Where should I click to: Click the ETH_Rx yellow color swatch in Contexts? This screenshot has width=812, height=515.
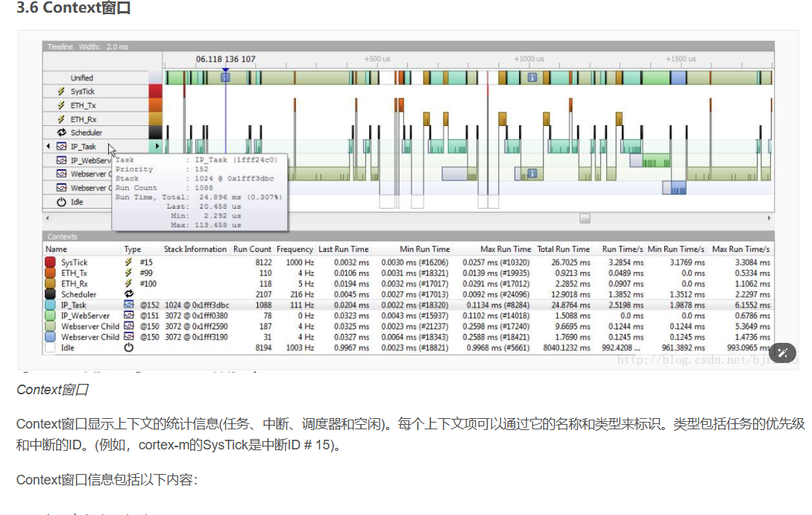50,284
